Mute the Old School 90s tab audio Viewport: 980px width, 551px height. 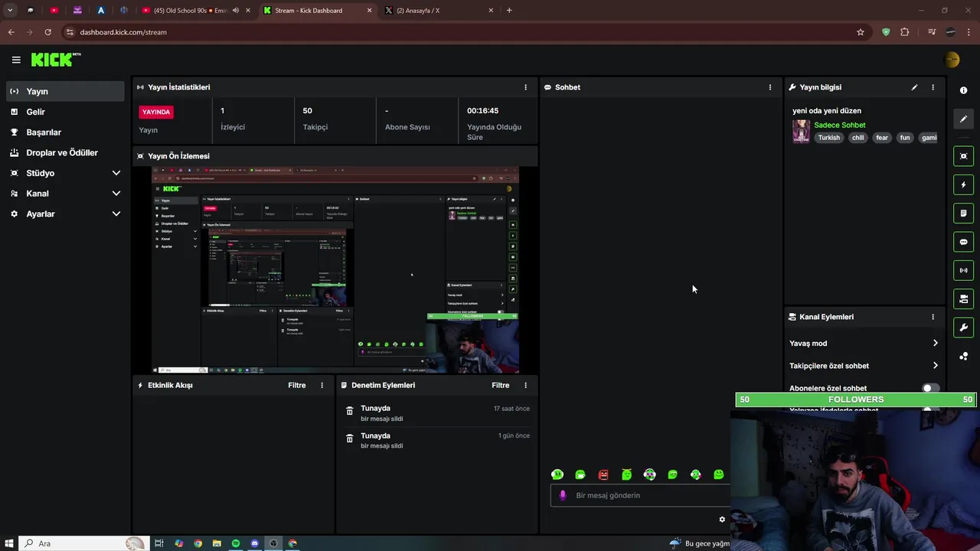[x=235, y=11]
